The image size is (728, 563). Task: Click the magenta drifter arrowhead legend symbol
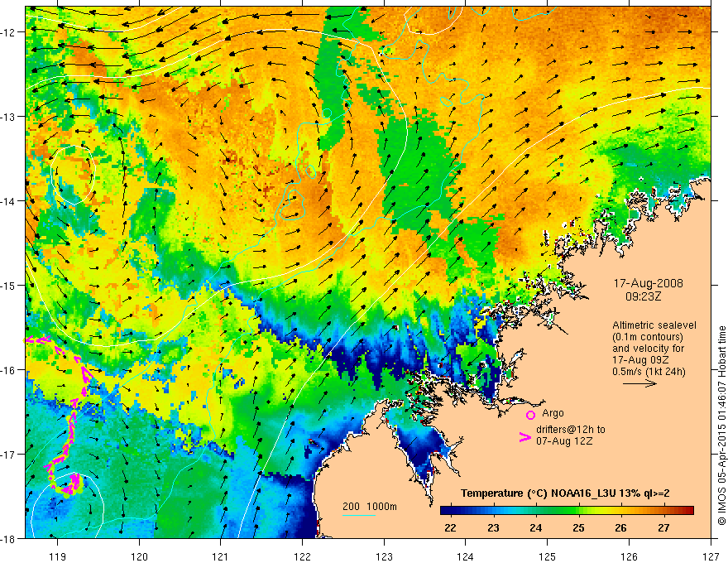point(524,437)
